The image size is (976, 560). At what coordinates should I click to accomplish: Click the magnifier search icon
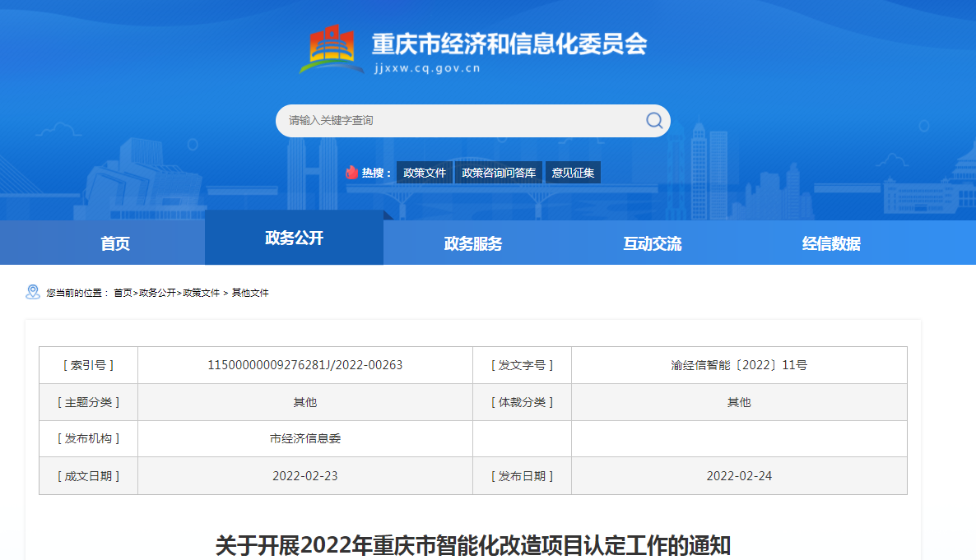(x=654, y=121)
